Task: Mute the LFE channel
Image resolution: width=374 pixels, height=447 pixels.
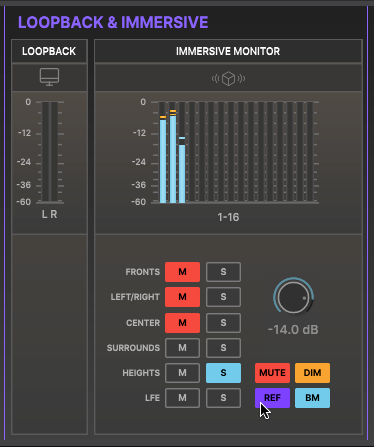Action: 182,398
